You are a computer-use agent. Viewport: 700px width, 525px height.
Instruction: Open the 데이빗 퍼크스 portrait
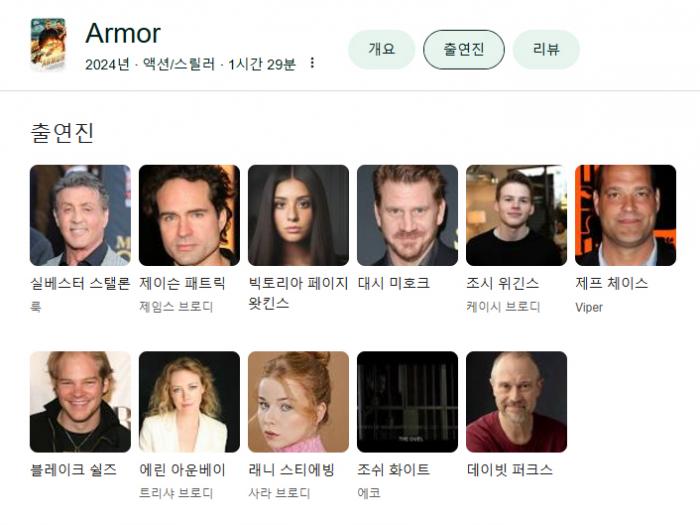[x=517, y=402]
